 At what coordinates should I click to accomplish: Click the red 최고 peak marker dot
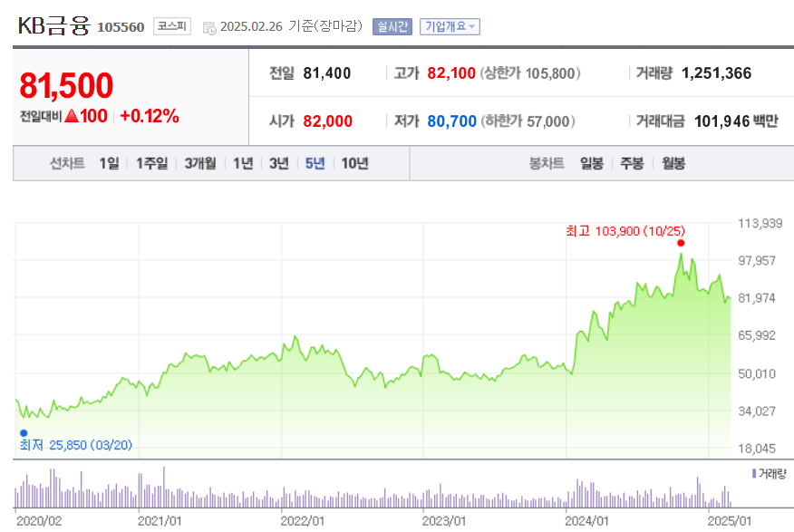681,244
